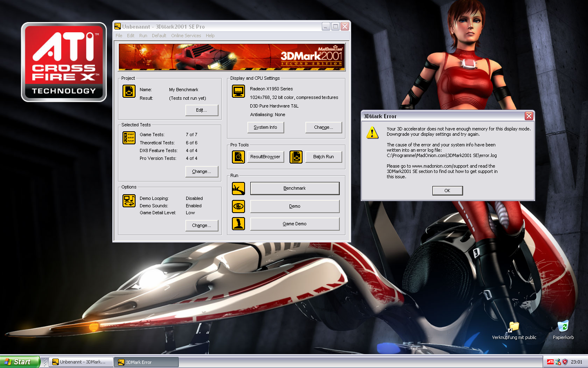588x368 pixels.
Task: Click the Game Detail Level 'Low' value
Action: (x=190, y=213)
